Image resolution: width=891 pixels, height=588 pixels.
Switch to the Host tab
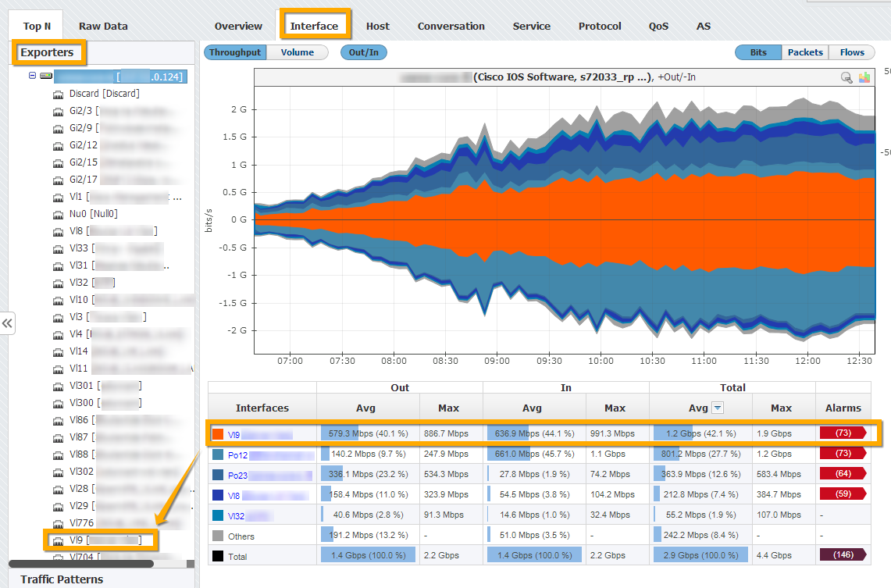(x=378, y=26)
